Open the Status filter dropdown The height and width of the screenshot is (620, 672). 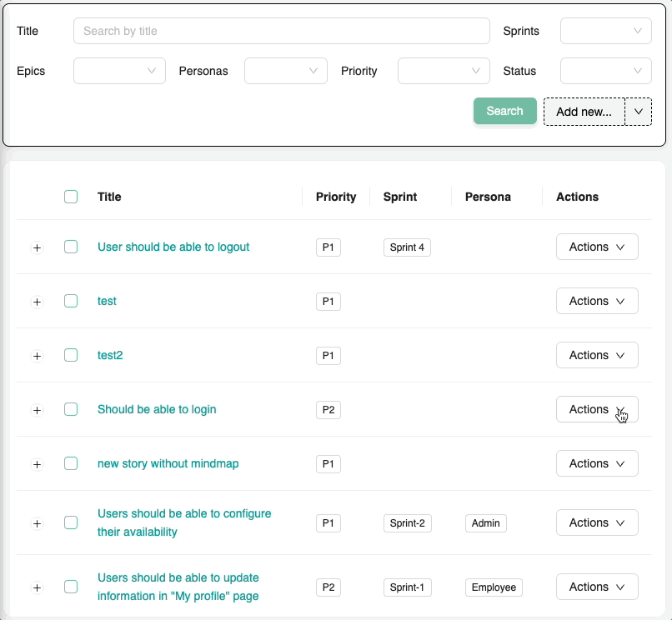pyautogui.click(x=605, y=71)
